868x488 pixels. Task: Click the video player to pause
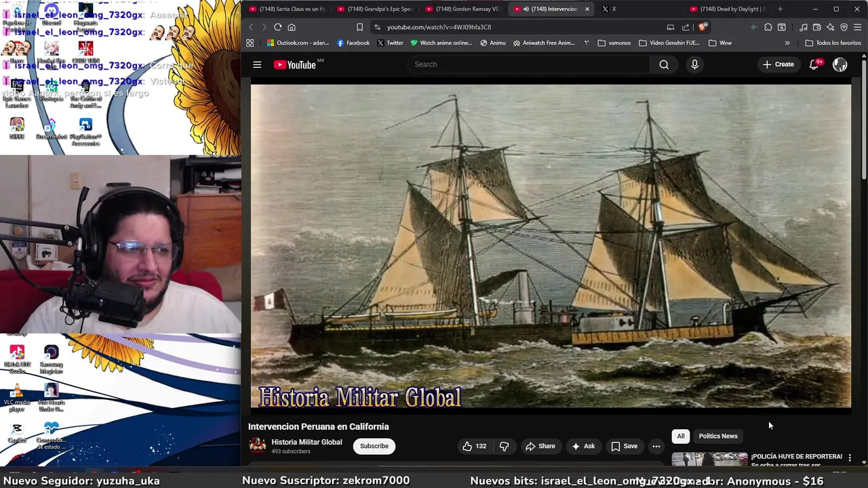click(x=551, y=245)
